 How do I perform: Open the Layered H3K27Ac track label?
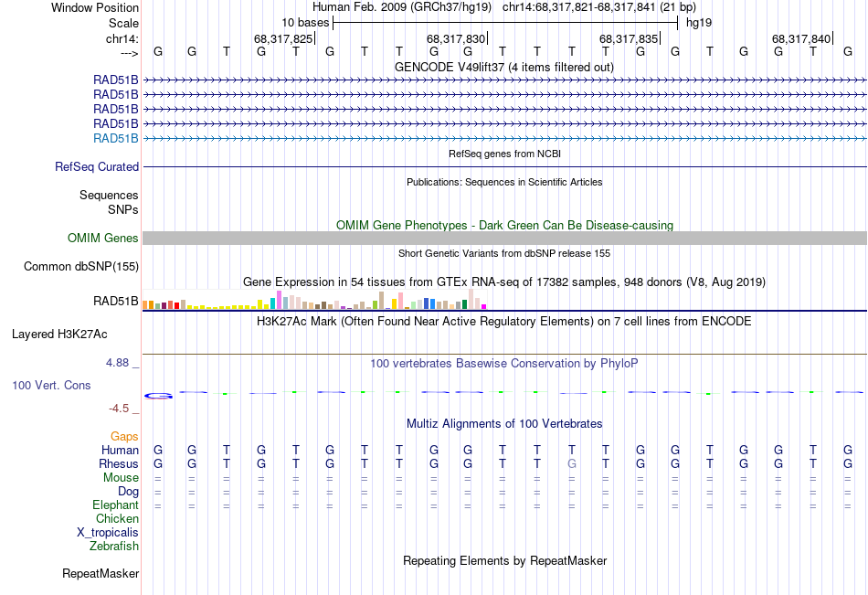click(x=59, y=335)
